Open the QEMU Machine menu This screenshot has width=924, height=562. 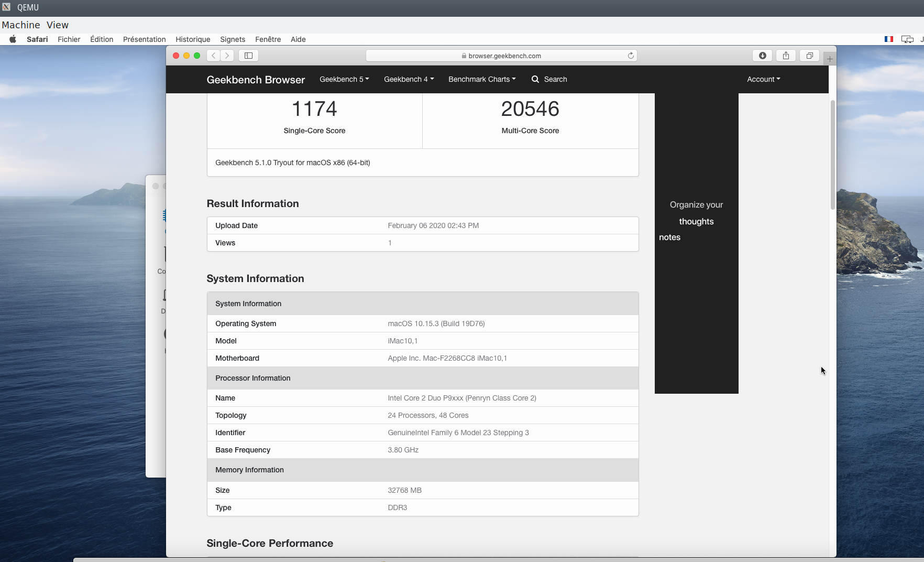pyautogui.click(x=21, y=25)
